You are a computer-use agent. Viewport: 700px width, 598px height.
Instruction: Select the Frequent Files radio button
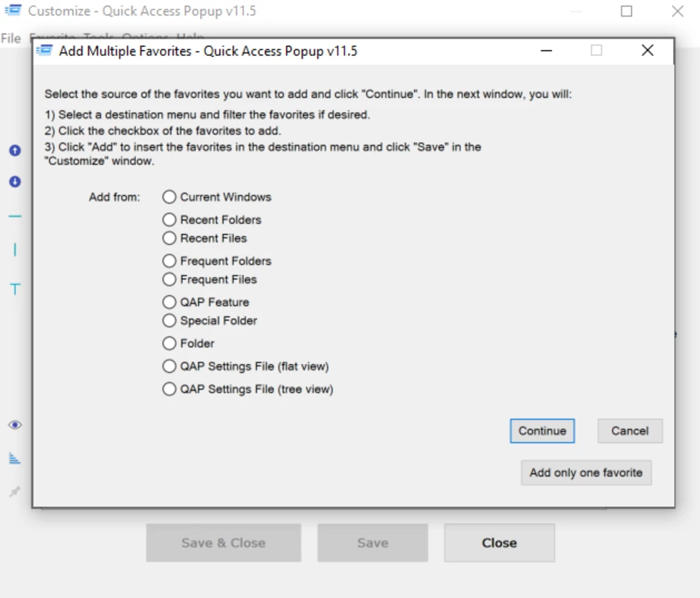[210, 280]
